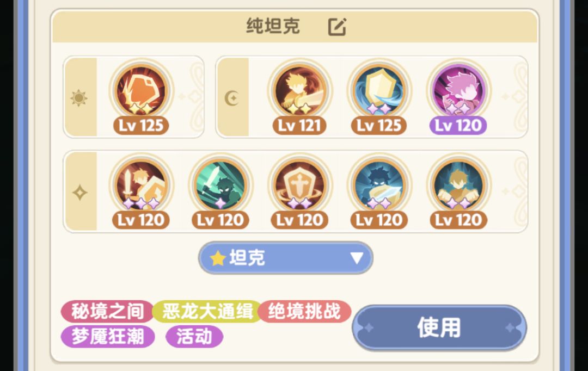
Task: Select the 活动 tag
Action: pos(194,336)
